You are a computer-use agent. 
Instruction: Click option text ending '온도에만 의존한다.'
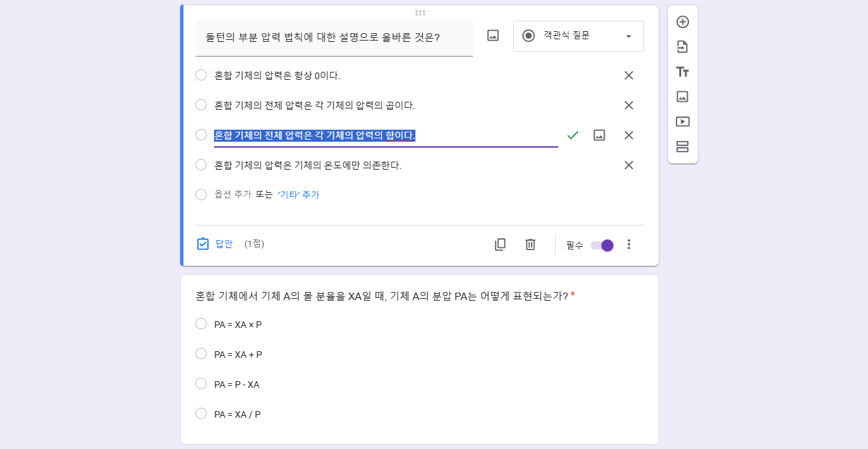pyautogui.click(x=308, y=166)
